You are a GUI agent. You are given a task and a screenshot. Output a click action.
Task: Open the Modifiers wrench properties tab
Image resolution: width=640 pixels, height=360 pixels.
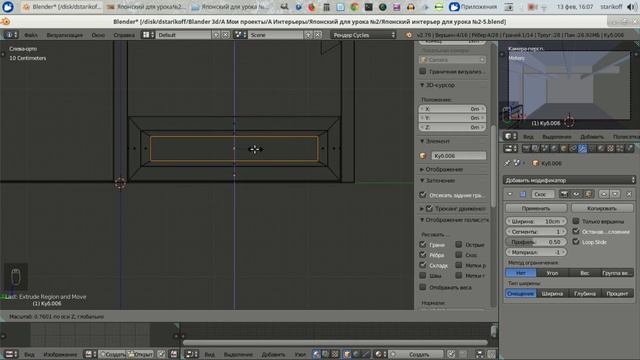[582, 149]
